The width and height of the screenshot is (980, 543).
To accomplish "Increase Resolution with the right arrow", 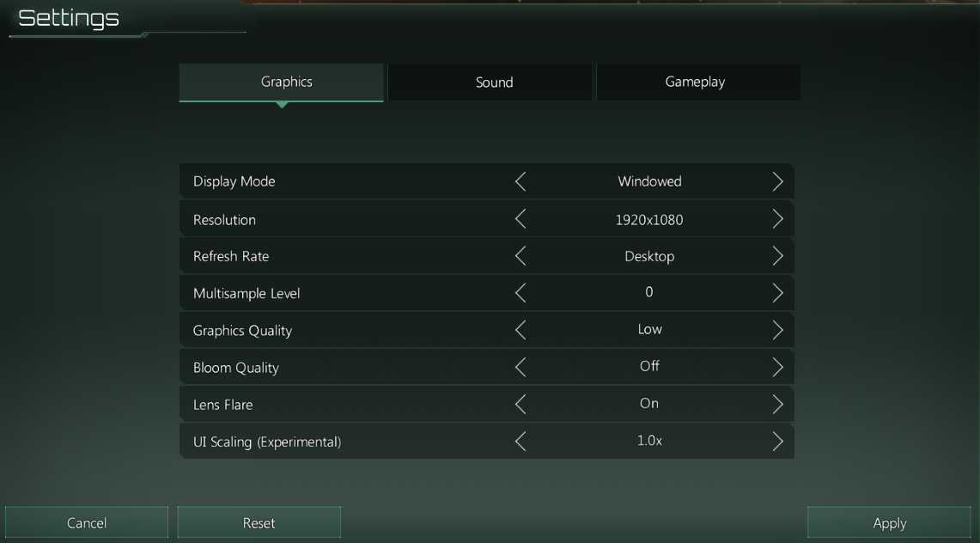I will pyautogui.click(x=777, y=219).
